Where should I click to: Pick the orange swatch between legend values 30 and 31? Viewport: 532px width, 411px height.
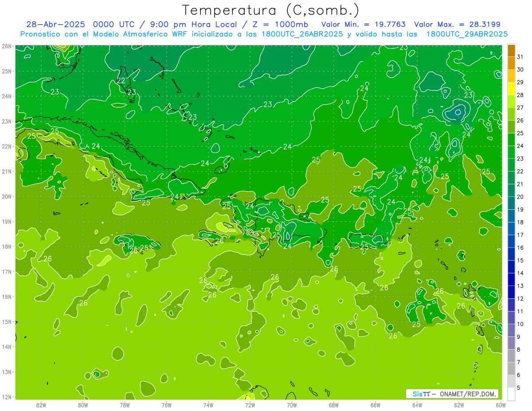[x=511, y=63]
